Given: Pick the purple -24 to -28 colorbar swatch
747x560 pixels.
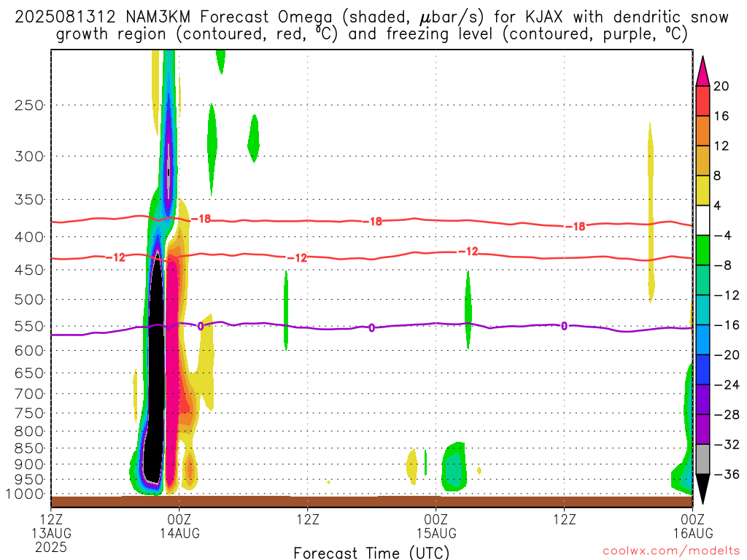Looking at the screenshot, I should (x=703, y=400).
